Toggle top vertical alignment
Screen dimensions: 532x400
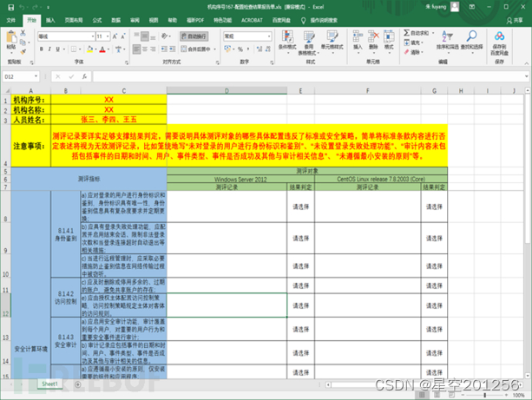(x=136, y=36)
